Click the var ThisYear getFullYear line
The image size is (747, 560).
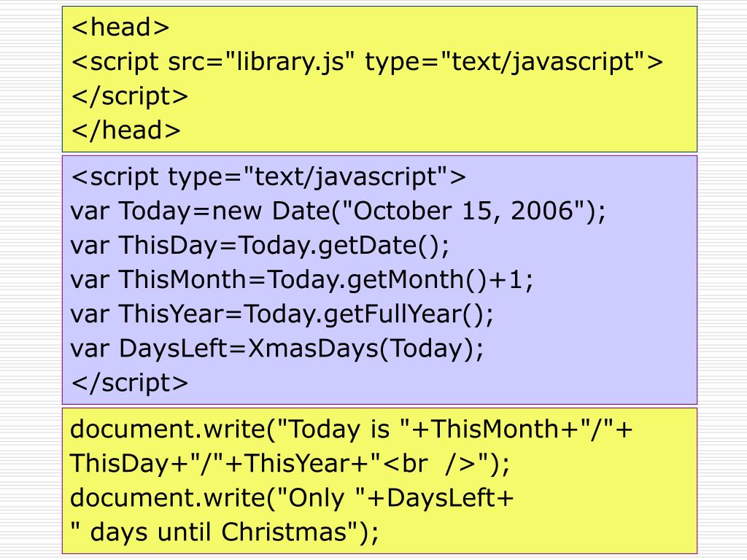282,315
